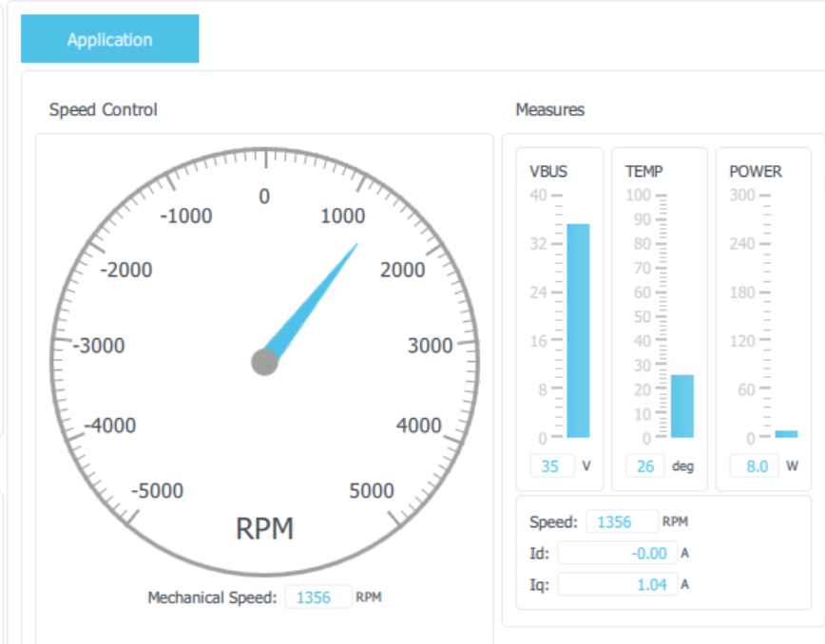
Task: Click the VBUS blue bar gauge
Action: coord(578,331)
